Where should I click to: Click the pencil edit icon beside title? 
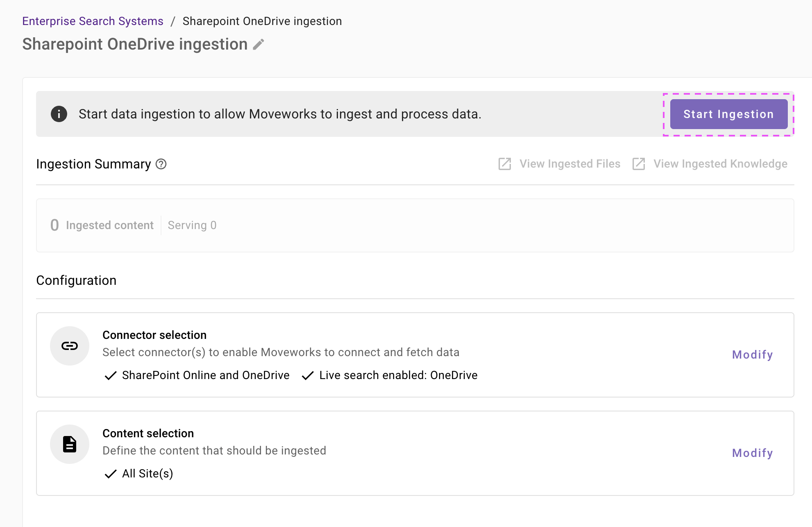259,44
